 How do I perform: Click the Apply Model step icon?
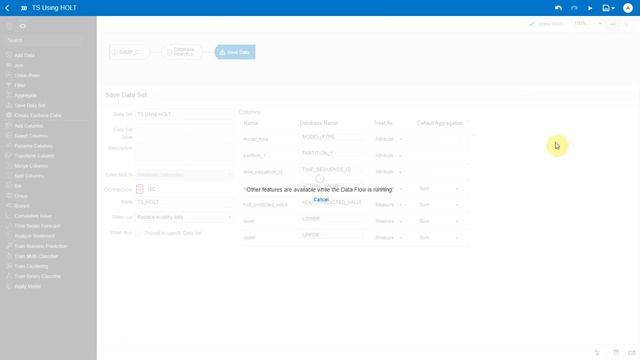(x=9, y=286)
